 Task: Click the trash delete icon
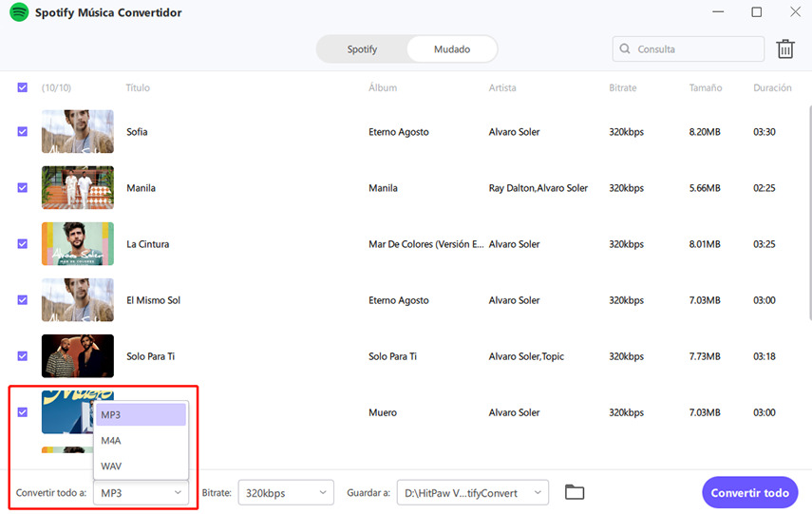[785, 48]
